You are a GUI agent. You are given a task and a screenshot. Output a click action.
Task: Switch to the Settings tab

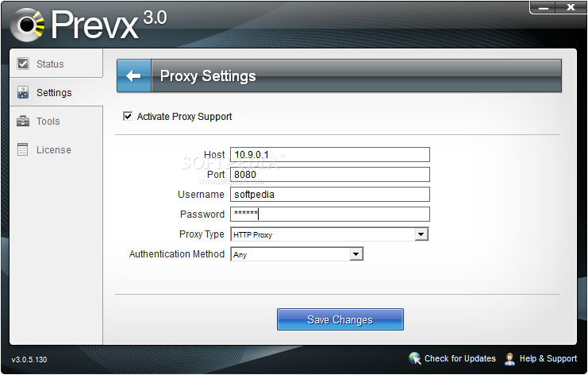click(56, 92)
